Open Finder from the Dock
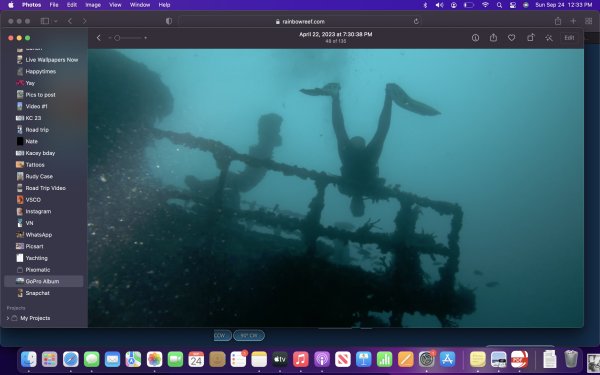 [x=29, y=359]
